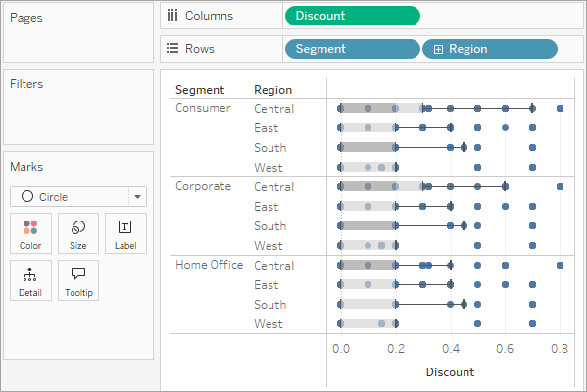Open the Label marks card
Screen dimensions: 587x392
click(x=125, y=233)
